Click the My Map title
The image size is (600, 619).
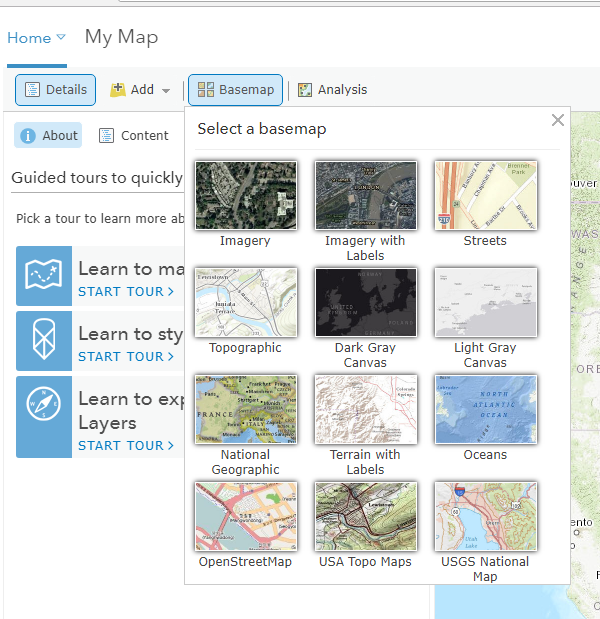pos(122,38)
